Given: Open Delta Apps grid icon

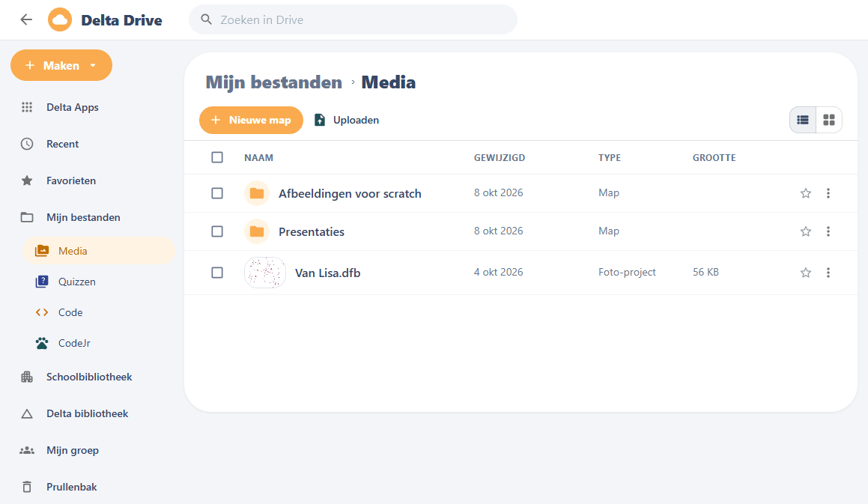Looking at the screenshot, I should click(x=26, y=107).
